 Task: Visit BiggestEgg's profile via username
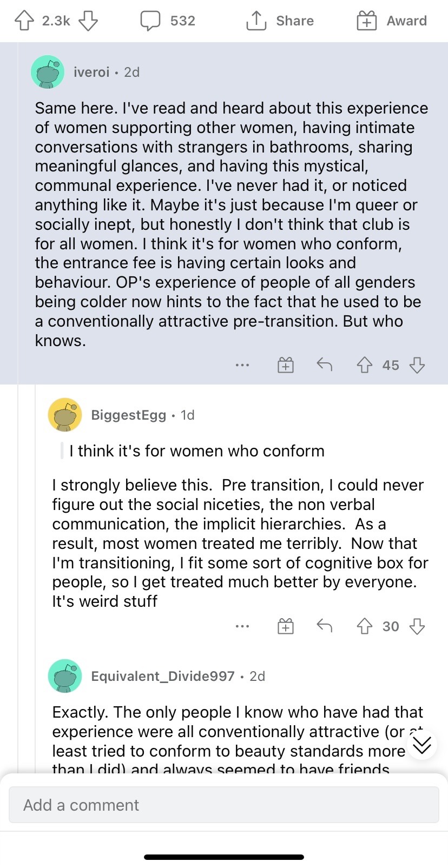[128, 415]
